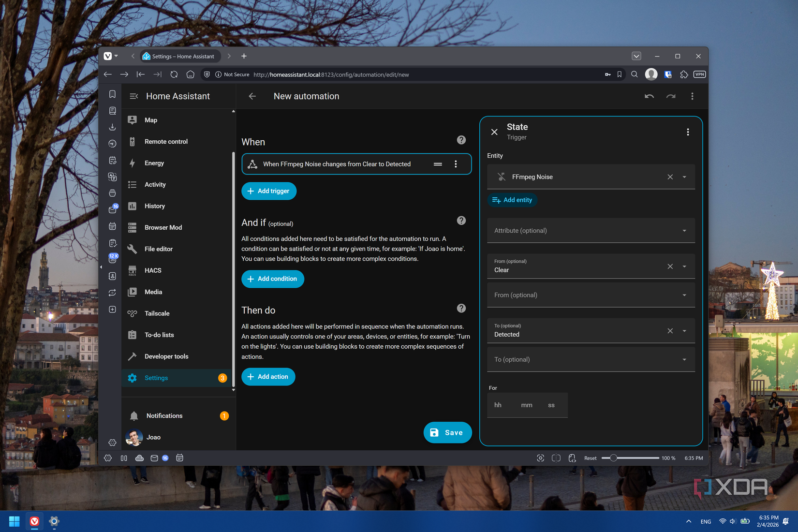Expand the From dropdown showing Clear
The image size is (798, 532).
684,266
